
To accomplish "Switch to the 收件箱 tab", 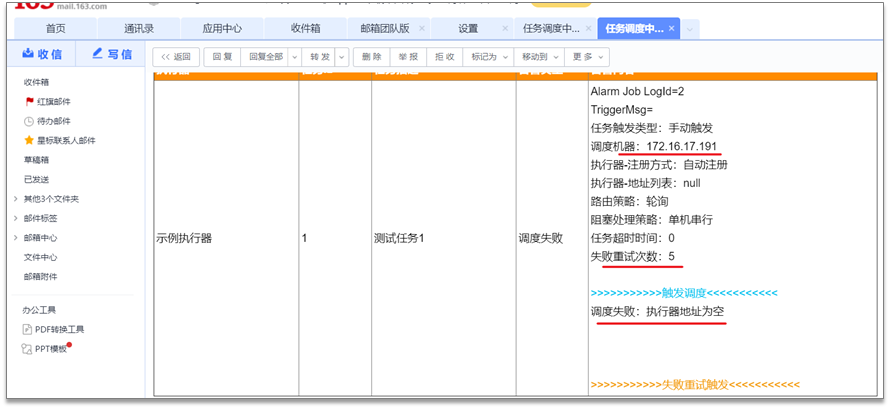I will tap(305, 29).
